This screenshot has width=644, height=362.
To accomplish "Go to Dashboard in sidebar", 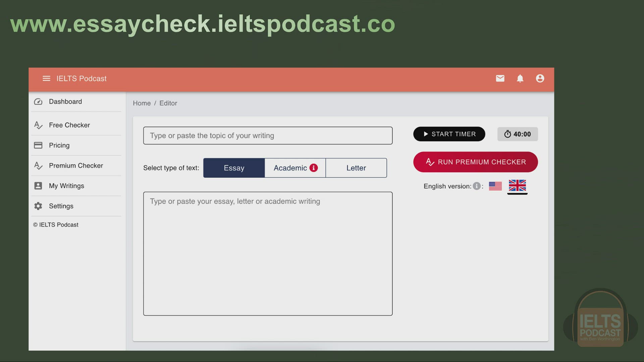I will [76, 102].
